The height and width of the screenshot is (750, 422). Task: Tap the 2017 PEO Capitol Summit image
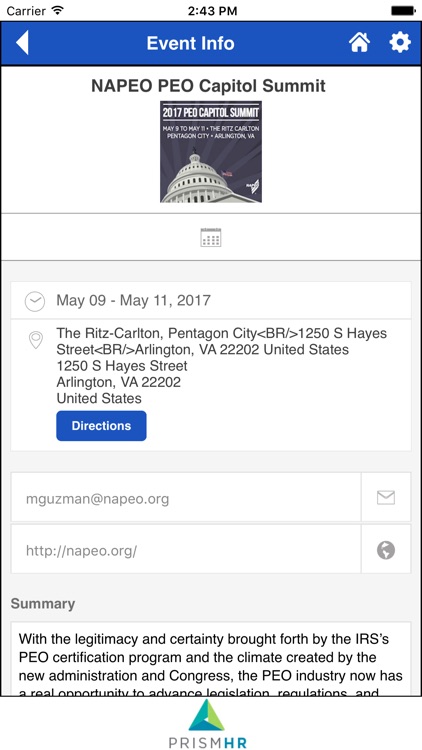211,152
